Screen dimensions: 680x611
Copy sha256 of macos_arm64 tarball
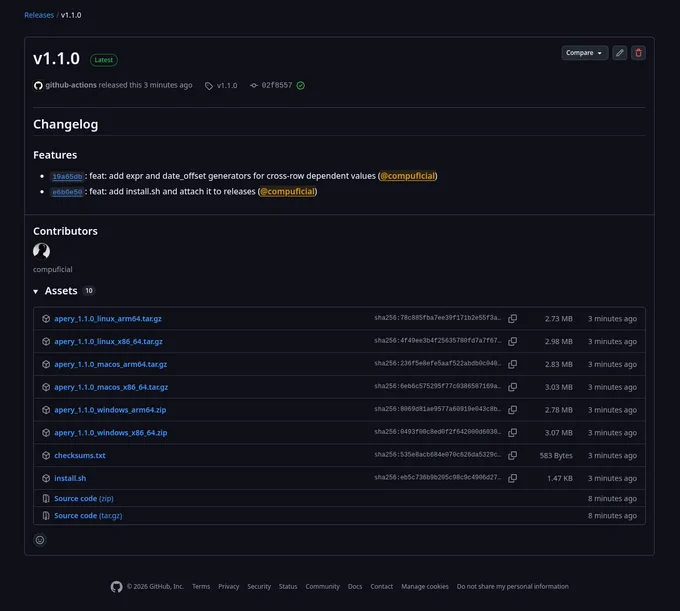coord(512,364)
